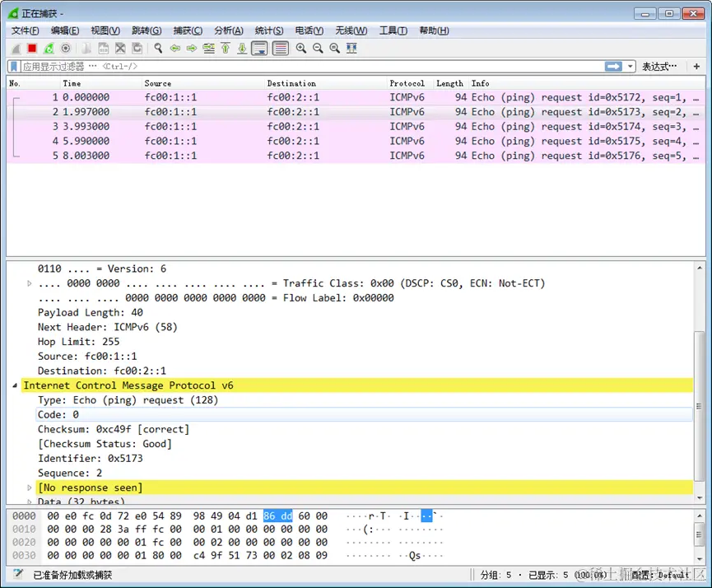This screenshot has height=588, width=712.
Task: Click the go to specific packet icon
Action: coord(209,48)
